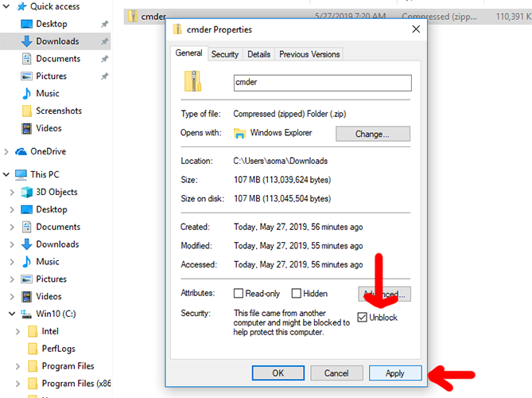The image size is (532, 398).
Task: Click the cmder file name field
Action: click(x=323, y=83)
